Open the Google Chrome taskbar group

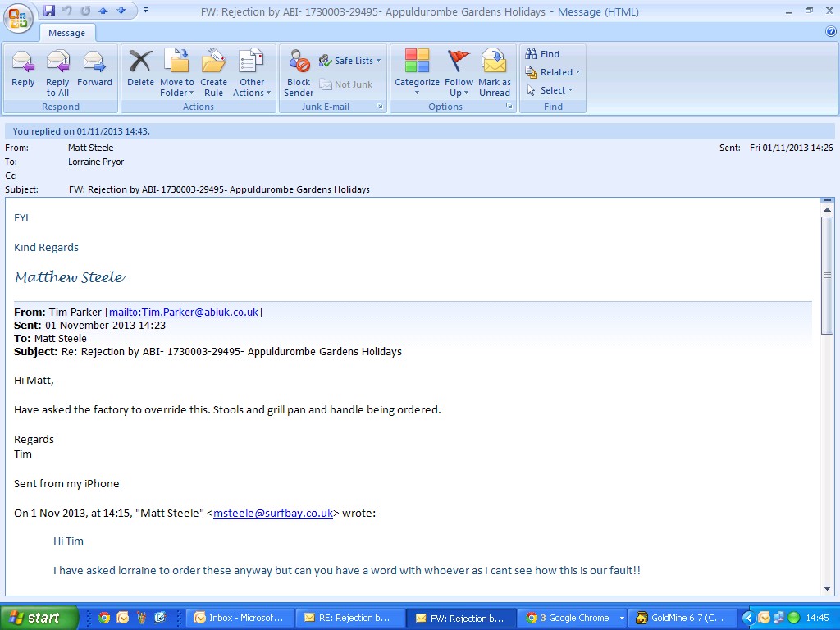[x=573, y=619]
